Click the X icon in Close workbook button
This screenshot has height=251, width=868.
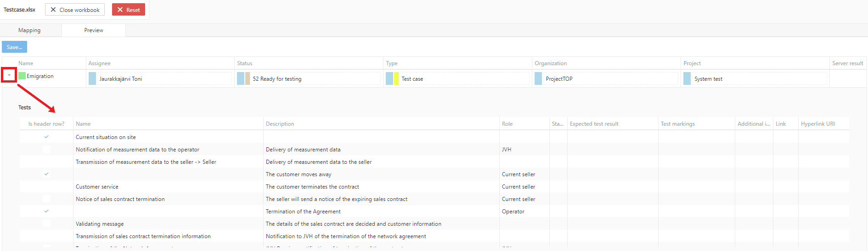point(53,10)
